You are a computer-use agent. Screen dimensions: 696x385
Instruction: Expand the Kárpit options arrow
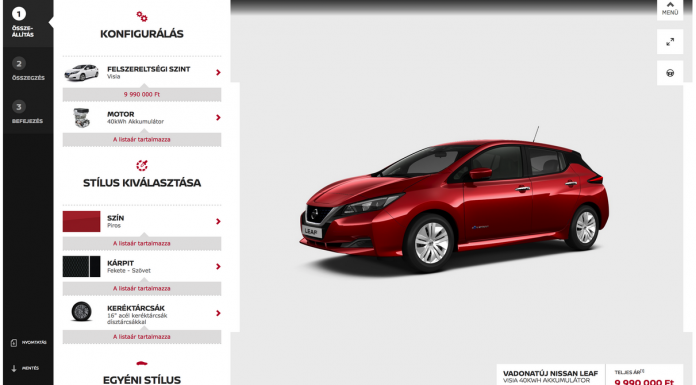(218, 266)
